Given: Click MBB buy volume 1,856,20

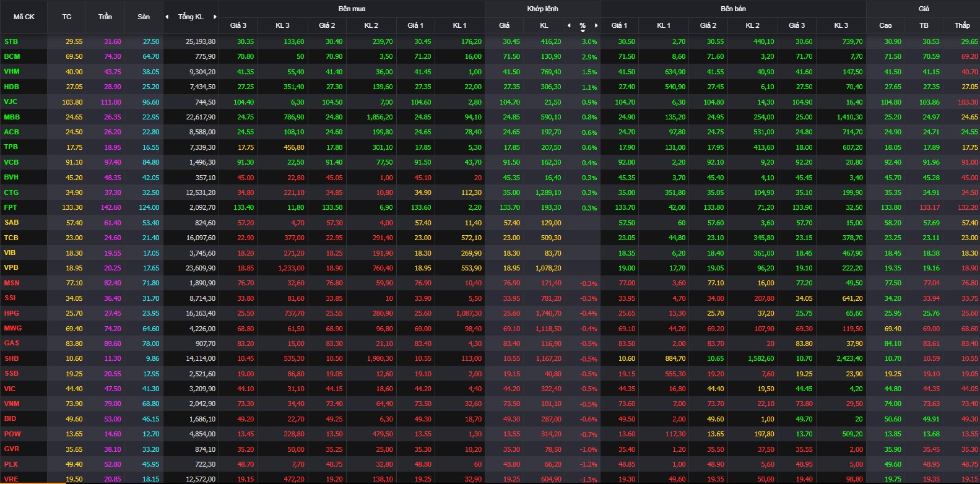Looking at the screenshot, I should [379, 117].
